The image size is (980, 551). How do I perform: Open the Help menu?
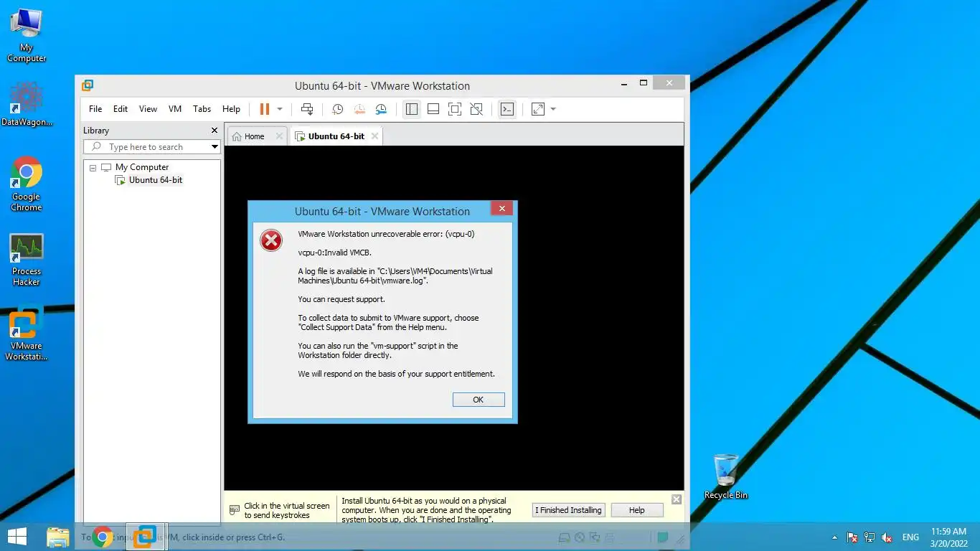click(231, 109)
